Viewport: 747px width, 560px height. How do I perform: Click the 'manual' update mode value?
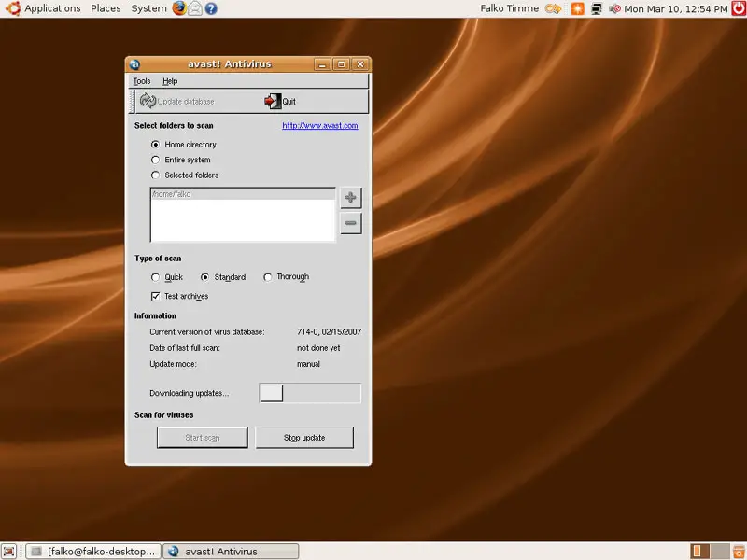[309, 364]
